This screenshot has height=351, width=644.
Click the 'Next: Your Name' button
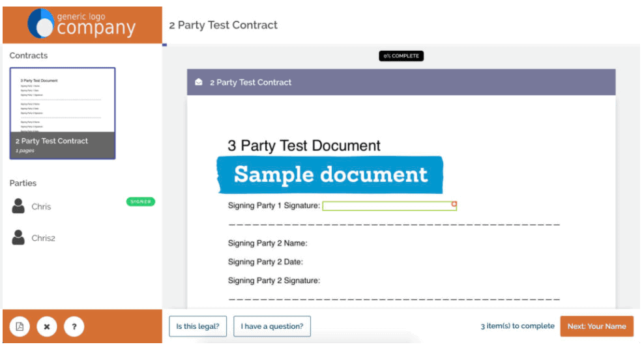(x=597, y=326)
